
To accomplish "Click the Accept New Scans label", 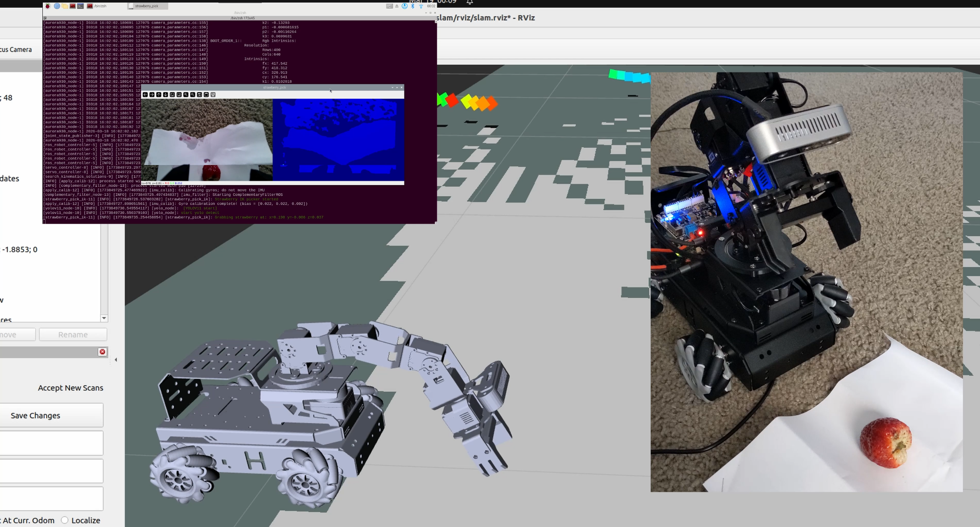I will (x=70, y=388).
